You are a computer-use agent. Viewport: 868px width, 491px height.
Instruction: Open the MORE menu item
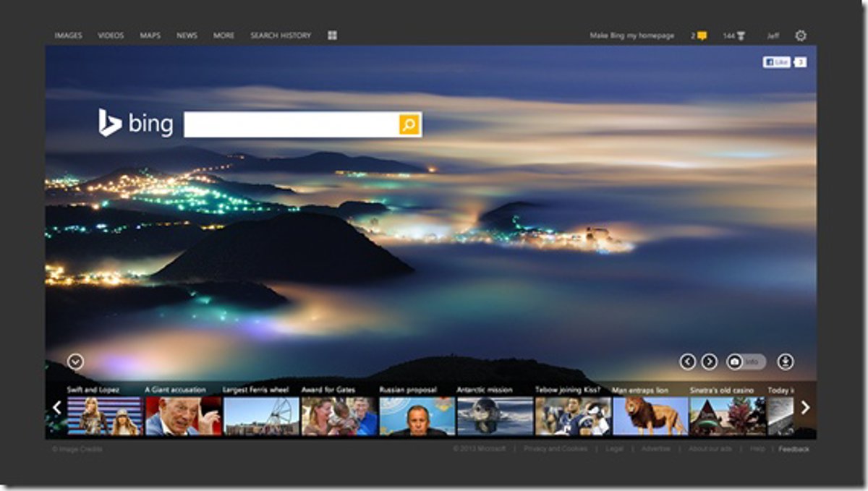click(x=224, y=35)
